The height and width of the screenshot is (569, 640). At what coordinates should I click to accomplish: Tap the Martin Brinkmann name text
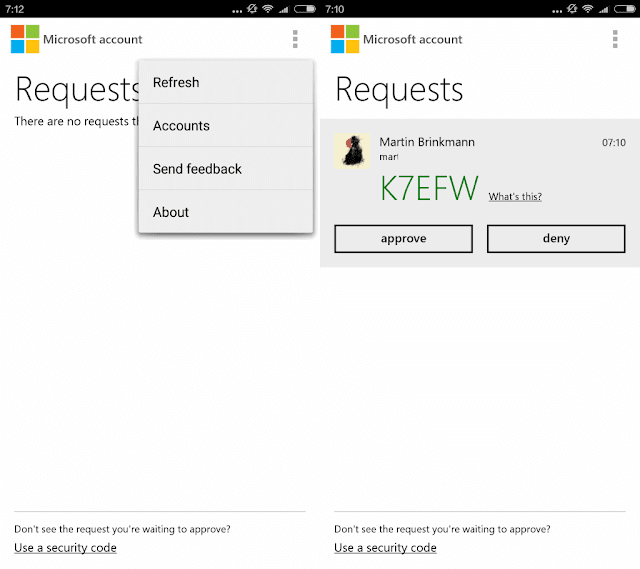coord(427,142)
